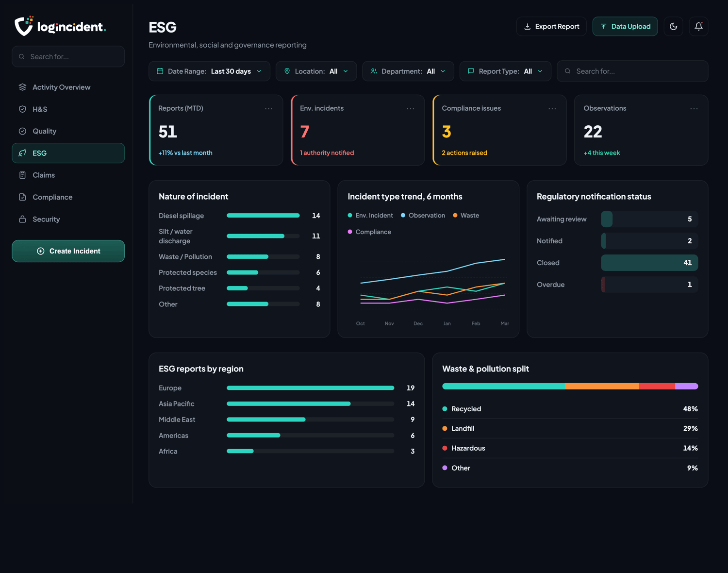Click the Europe region bar

(311, 388)
